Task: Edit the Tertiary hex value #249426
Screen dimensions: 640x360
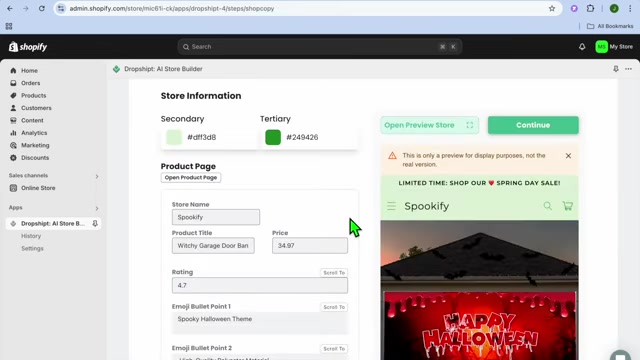Action: 302,137
